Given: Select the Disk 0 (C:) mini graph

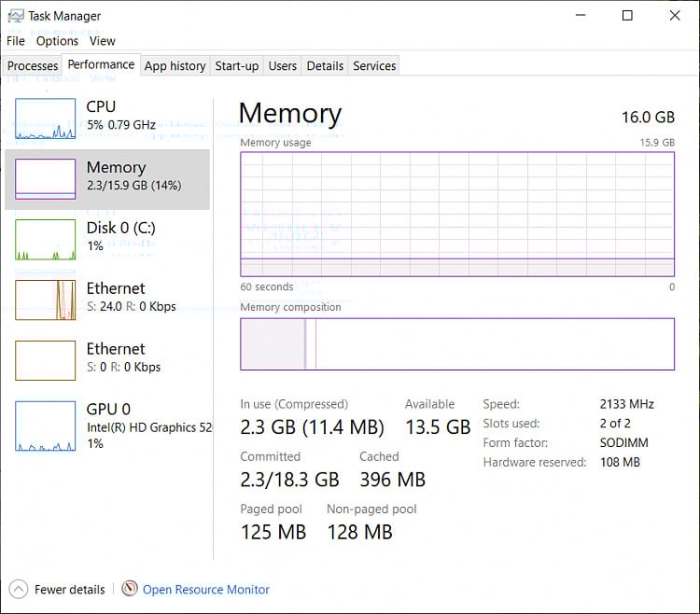Looking at the screenshot, I should click(45, 240).
